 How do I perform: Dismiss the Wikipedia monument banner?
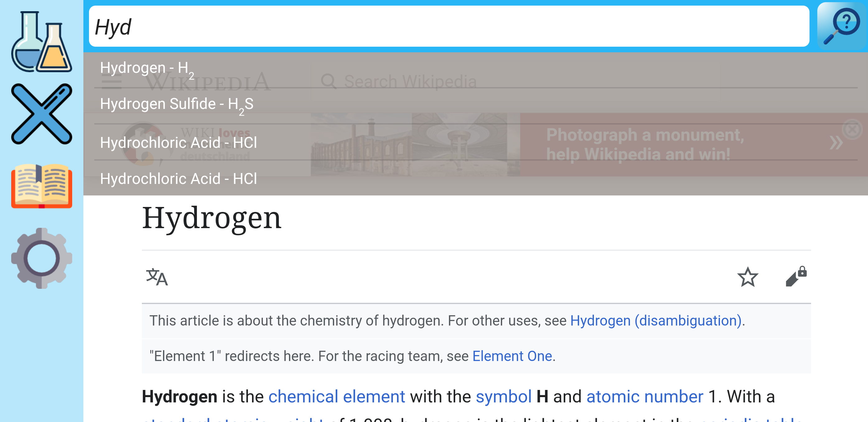pos(852,129)
